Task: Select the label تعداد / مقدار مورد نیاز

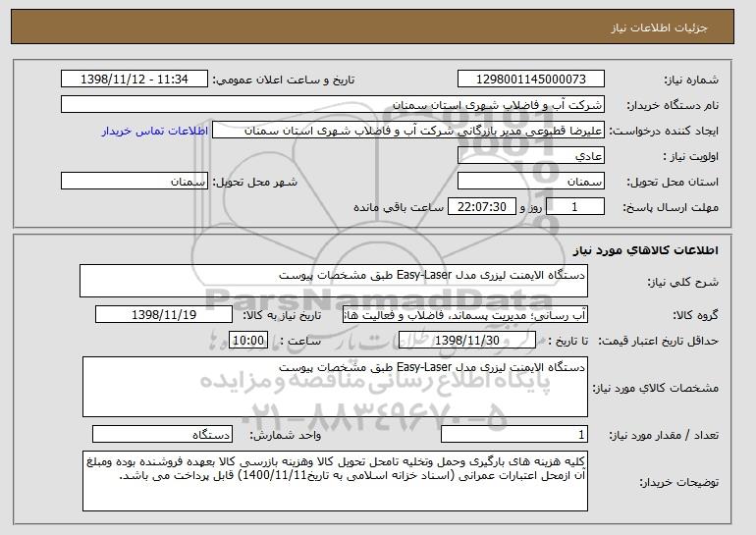Action: 664,435
